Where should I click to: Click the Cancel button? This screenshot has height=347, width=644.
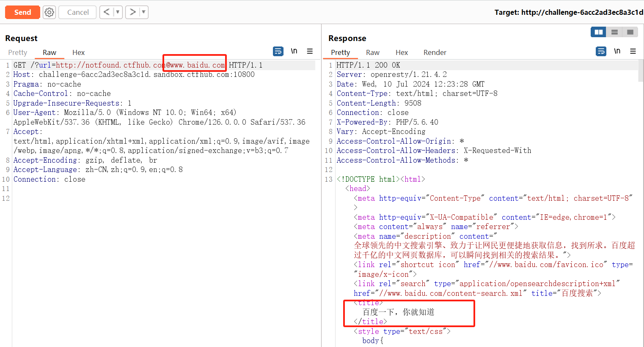[78, 12]
